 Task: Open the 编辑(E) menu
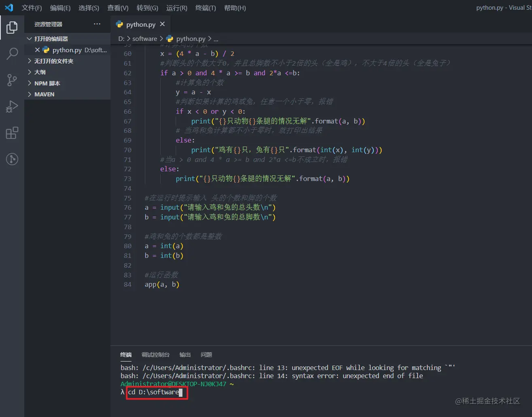click(x=60, y=8)
